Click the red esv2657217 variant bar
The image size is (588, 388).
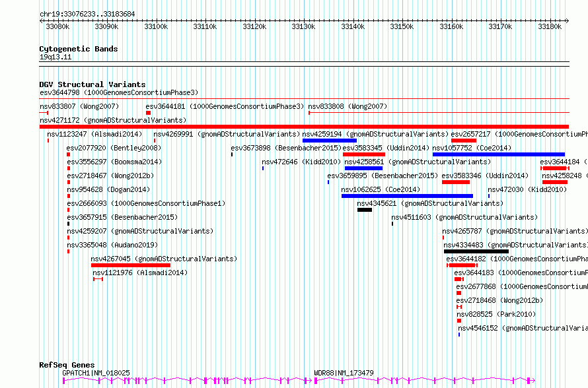[x=464, y=141]
